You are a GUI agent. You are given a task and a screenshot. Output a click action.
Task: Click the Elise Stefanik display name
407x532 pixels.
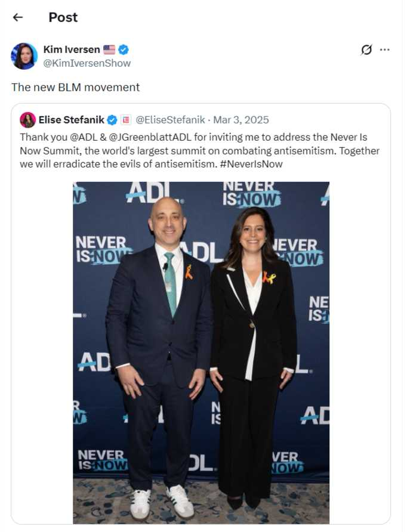pyautogui.click(x=72, y=120)
